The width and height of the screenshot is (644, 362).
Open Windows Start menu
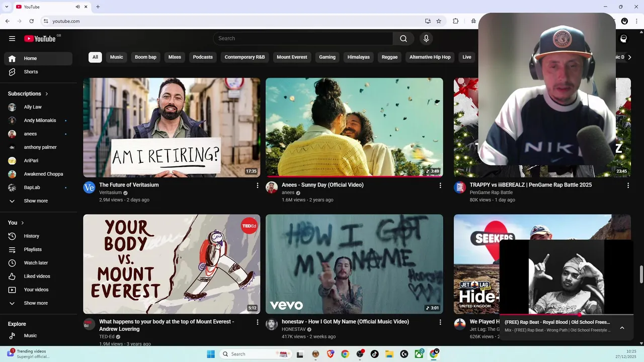(x=211, y=354)
